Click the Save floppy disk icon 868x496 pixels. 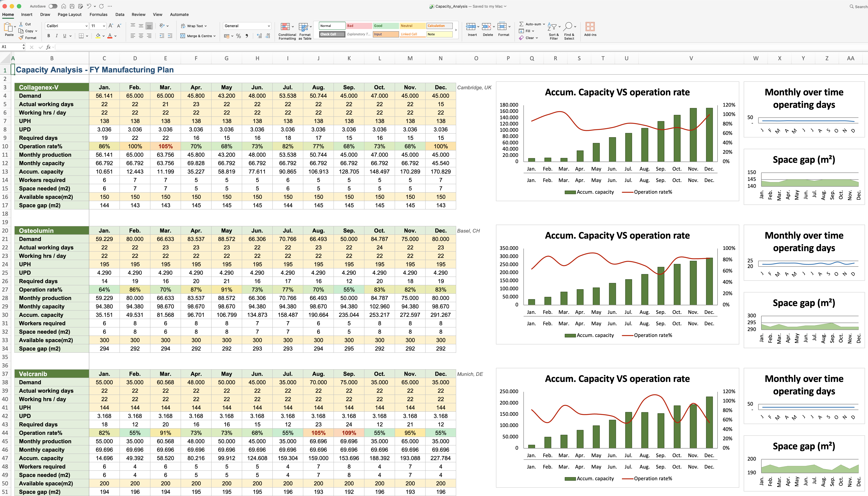coord(72,6)
